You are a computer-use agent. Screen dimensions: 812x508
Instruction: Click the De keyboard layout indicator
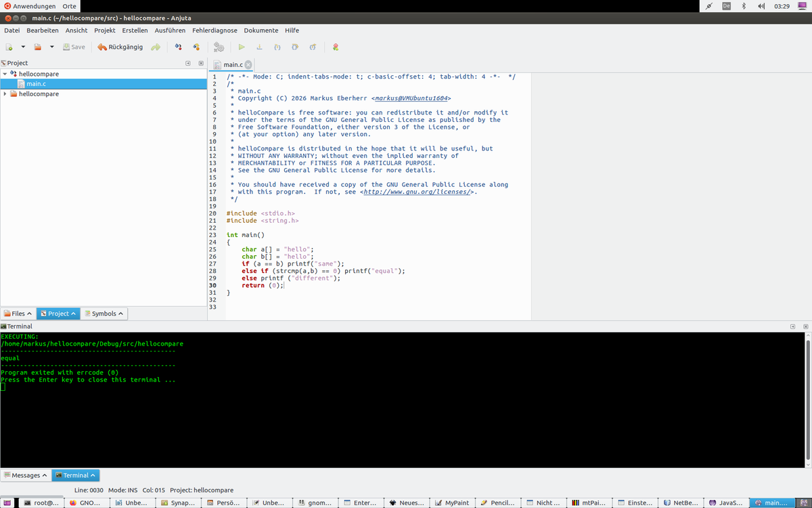pos(725,6)
